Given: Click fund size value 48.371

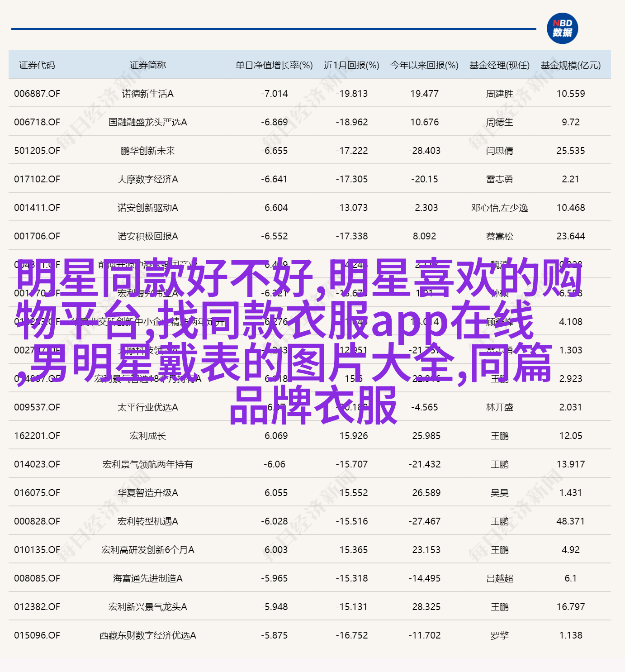Looking at the screenshot, I should (x=571, y=521).
